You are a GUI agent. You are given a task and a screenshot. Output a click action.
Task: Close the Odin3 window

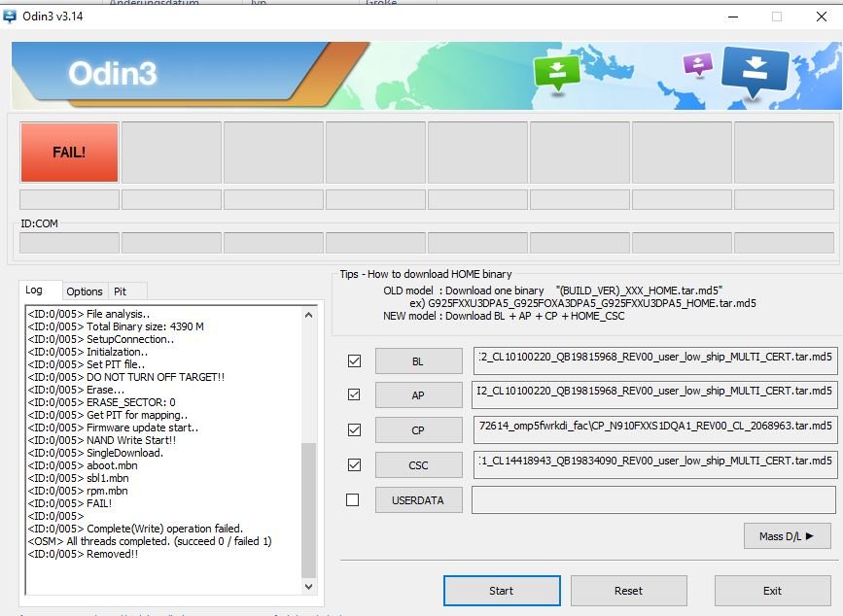click(x=822, y=17)
